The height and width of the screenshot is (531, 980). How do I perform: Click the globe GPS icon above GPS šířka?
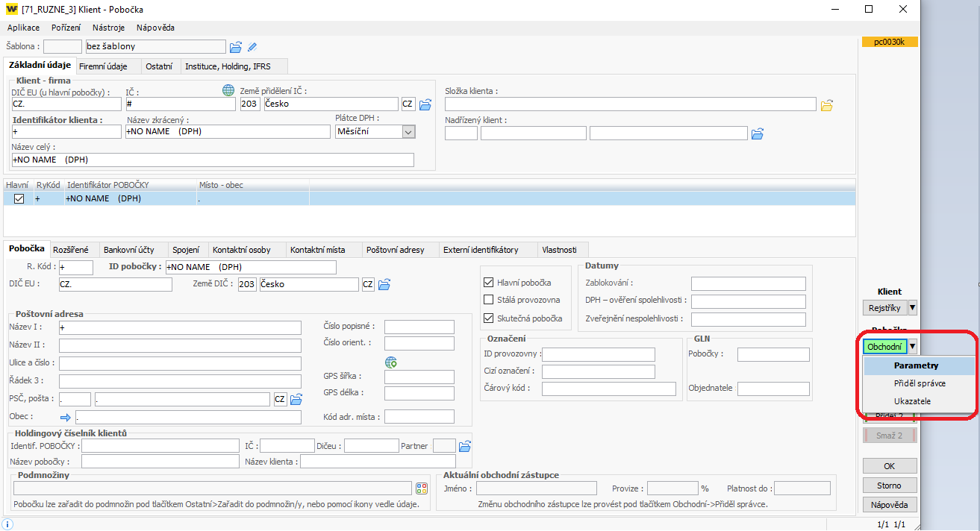[x=391, y=362]
